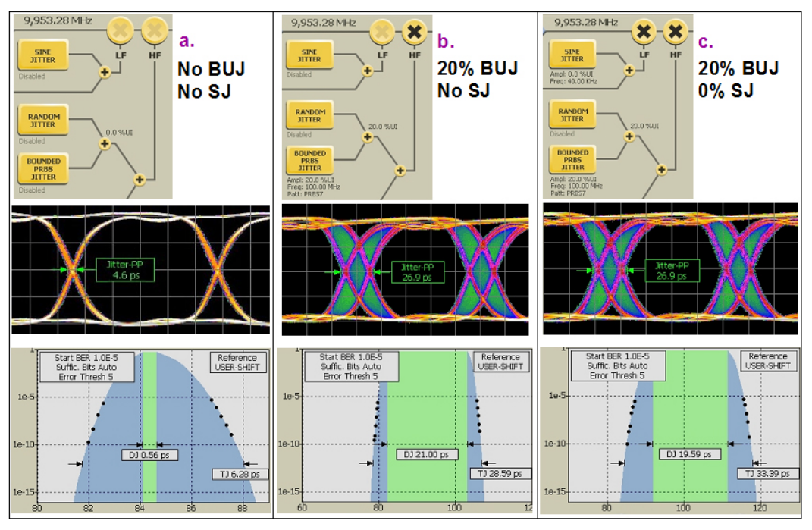812x530 pixels.
Task: Click the LF cross icon in panel b
Action: pyautogui.click(x=381, y=32)
